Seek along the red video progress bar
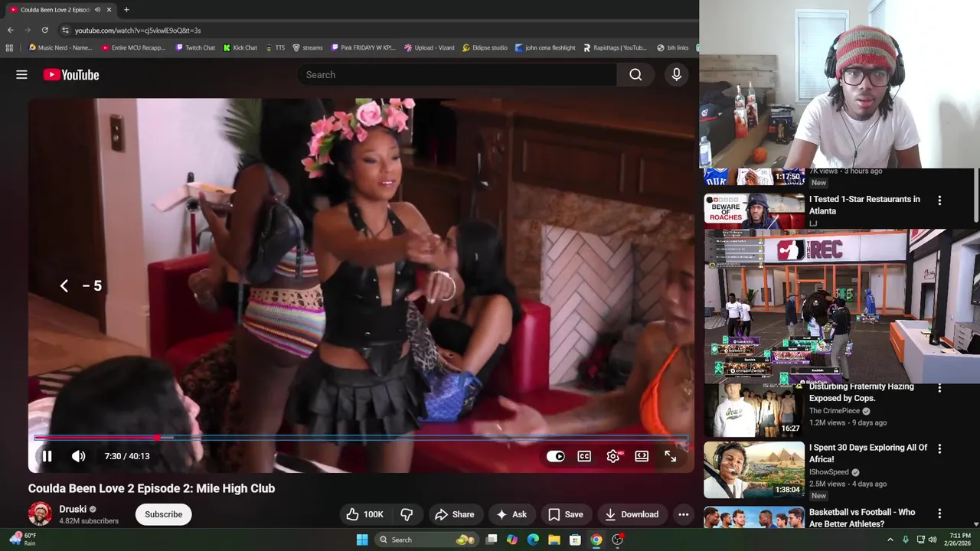 (x=360, y=438)
